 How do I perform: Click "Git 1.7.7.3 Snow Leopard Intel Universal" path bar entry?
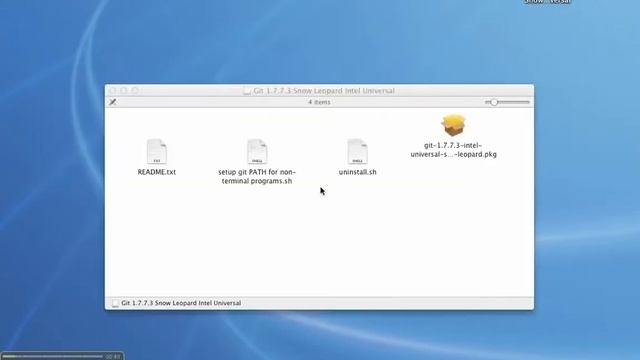(x=181, y=303)
